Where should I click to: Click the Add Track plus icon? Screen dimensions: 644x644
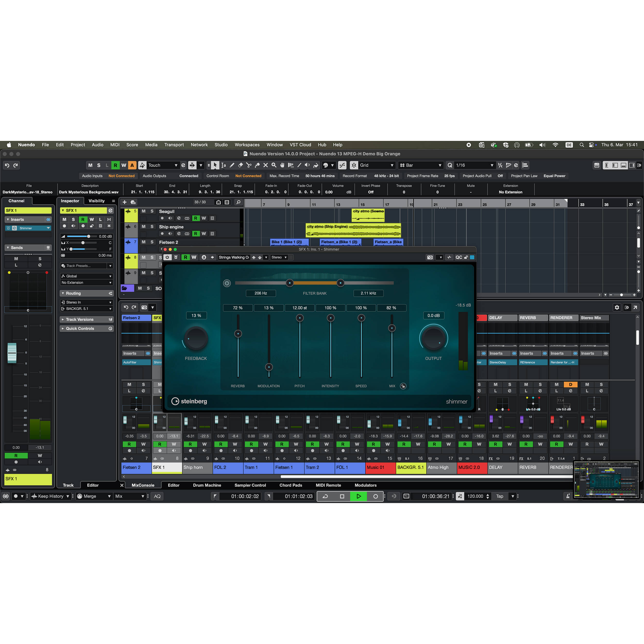pos(125,202)
